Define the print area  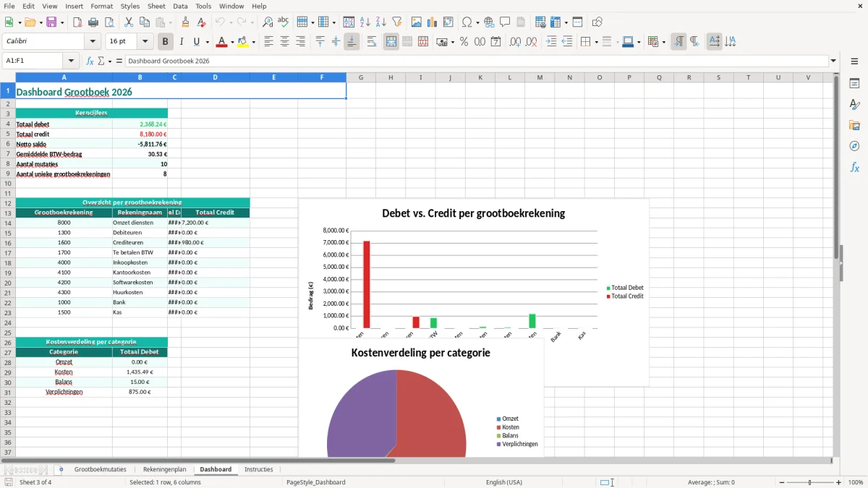(540, 22)
